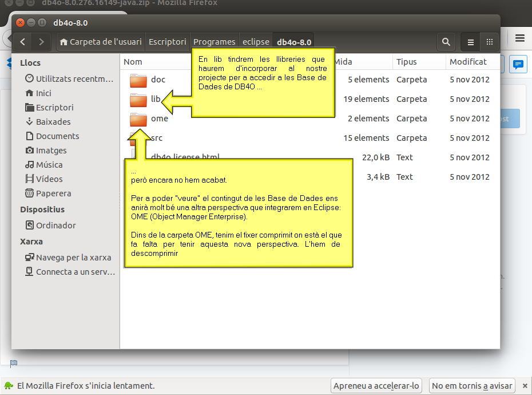Open Vídeos in the sidebar
Image resolution: width=532 pixels, height=395 pixels.
(x=44, y=179)
